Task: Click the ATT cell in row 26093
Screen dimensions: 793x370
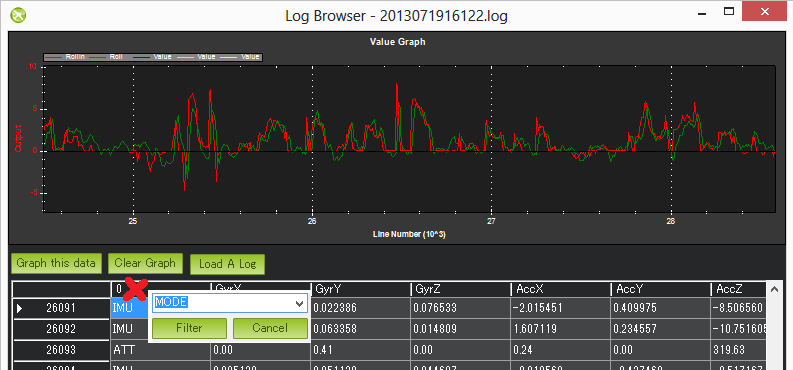Action: coord(160,349)
